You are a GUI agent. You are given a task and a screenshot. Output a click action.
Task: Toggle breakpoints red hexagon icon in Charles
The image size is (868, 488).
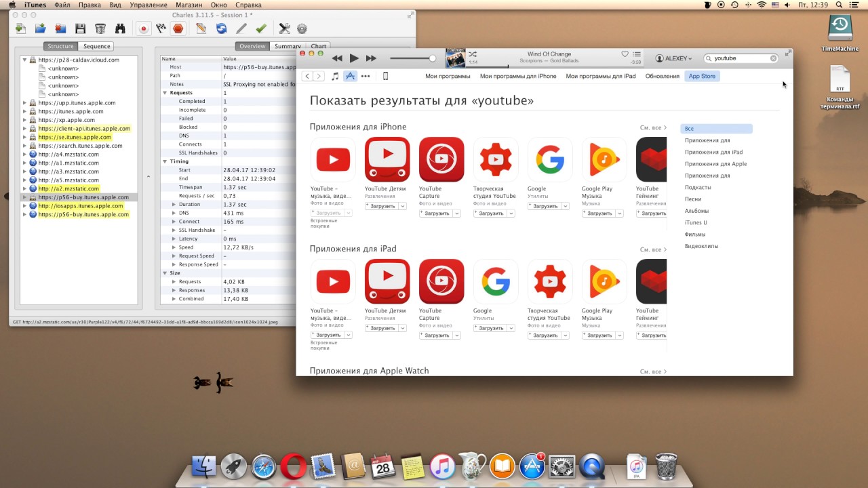click(x=178, y=28)
